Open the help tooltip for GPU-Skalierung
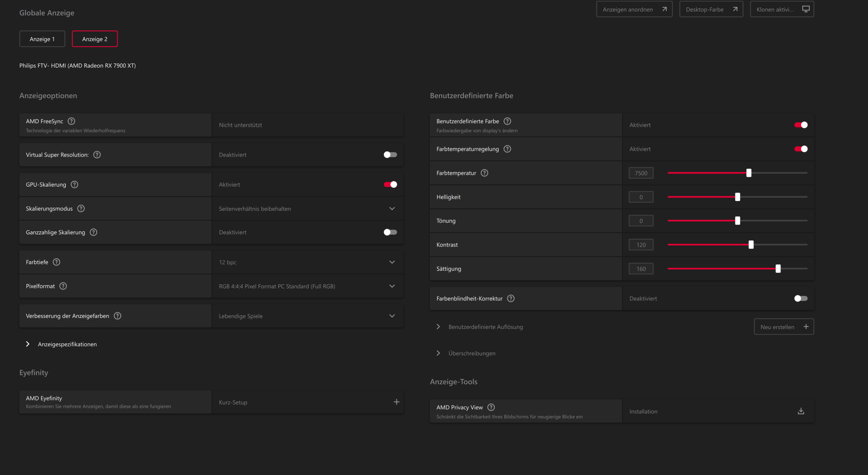This screenshot has width=868, height=475. tap(75, 185)
